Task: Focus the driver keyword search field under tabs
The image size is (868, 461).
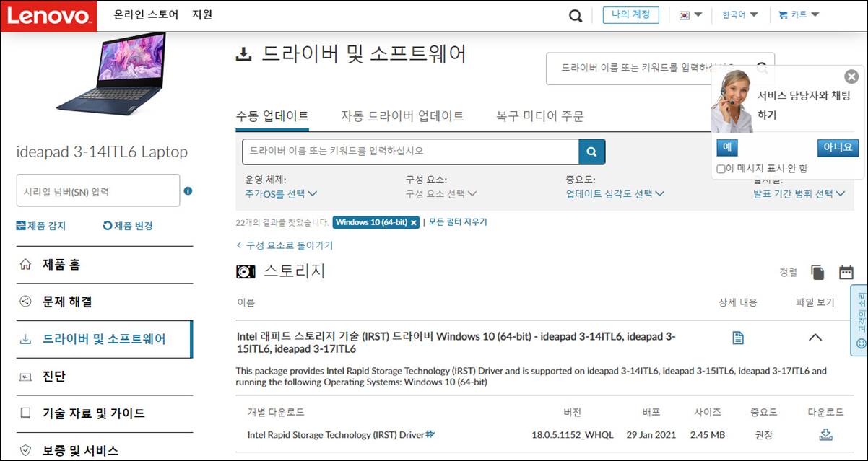Action: pos(411,152)
